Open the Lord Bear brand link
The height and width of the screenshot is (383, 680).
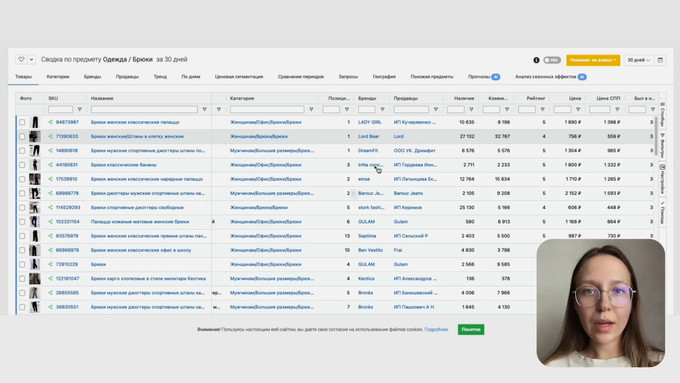(x=369, y=136)
